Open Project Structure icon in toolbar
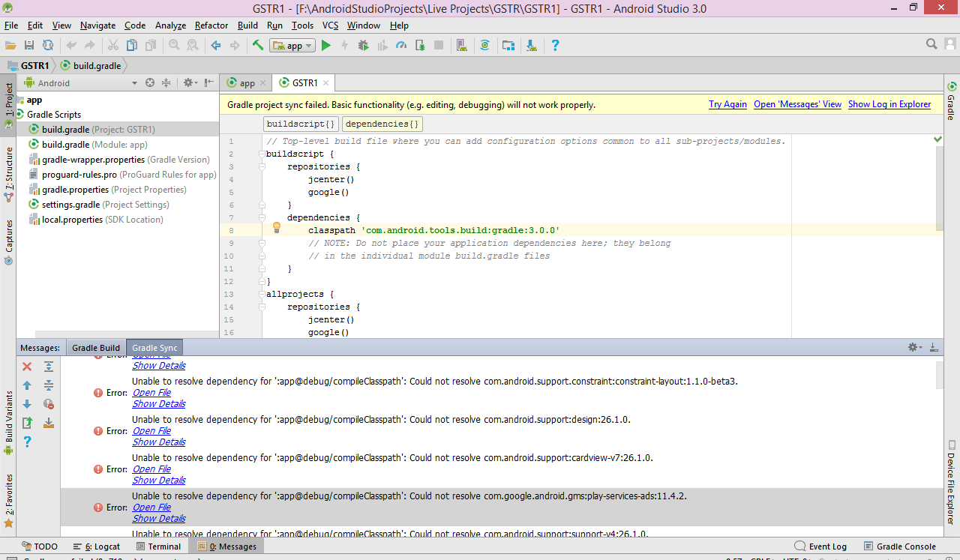 (508, 46)
